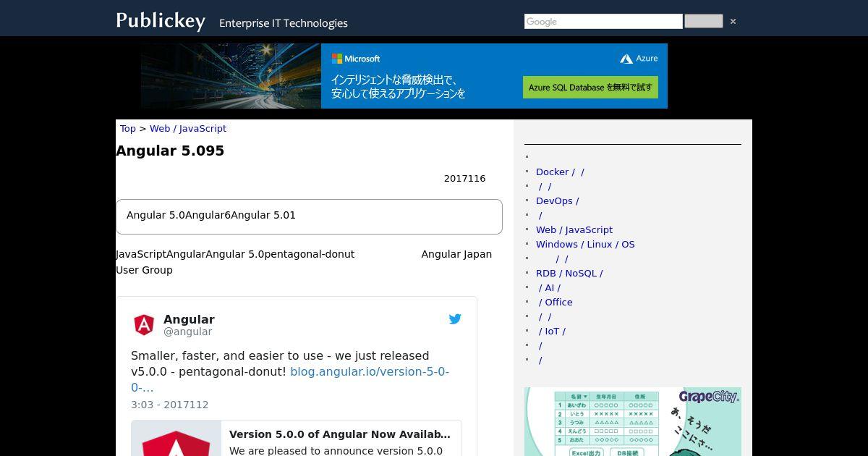Open the Office category link

point(556,302)
